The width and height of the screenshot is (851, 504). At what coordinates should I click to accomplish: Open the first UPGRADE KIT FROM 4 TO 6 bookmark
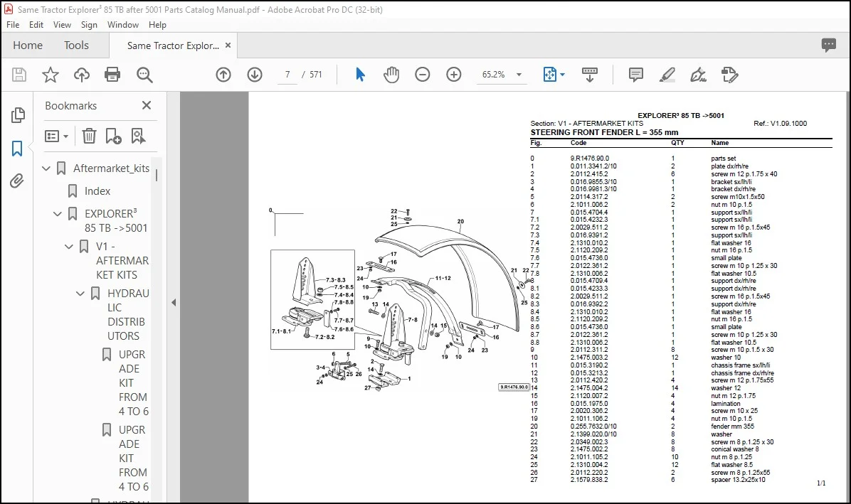[133, 382]
